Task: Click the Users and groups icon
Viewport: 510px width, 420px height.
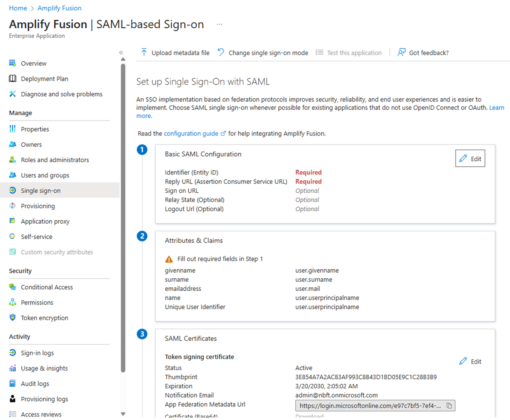Action: pos(12,175)
